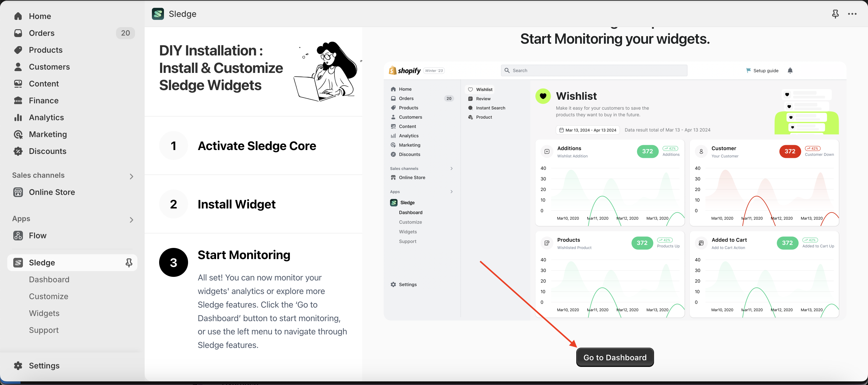This screenshot has height=385, width=868.
Task: Unpin Sledge app in sidebar
Action: click(129, 263)
